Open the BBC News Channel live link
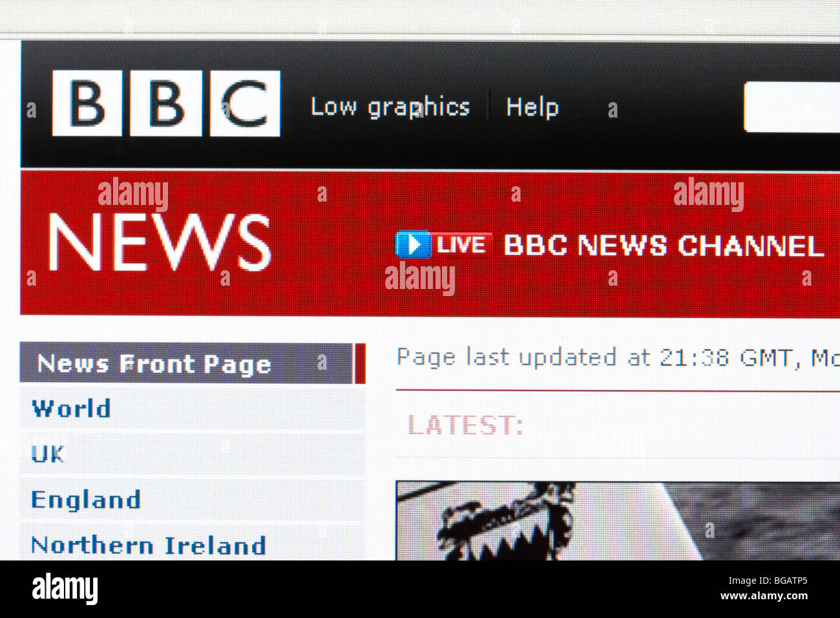840x618 pixels. (663, 246)
